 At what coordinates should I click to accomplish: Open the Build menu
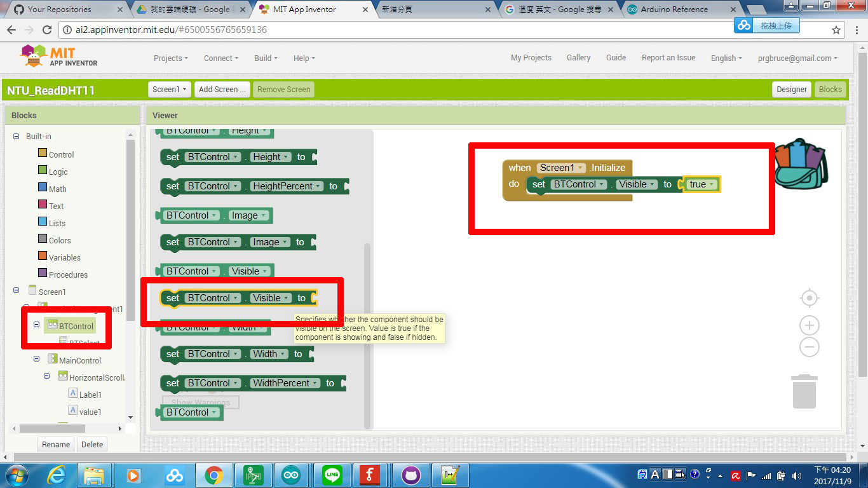pos(266,58)
